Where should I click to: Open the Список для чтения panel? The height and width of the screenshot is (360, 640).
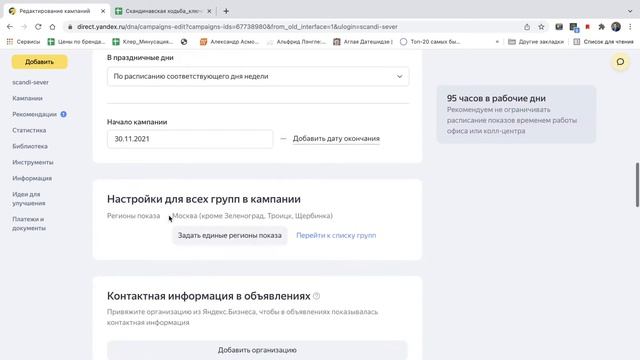[x=603, y=42]
